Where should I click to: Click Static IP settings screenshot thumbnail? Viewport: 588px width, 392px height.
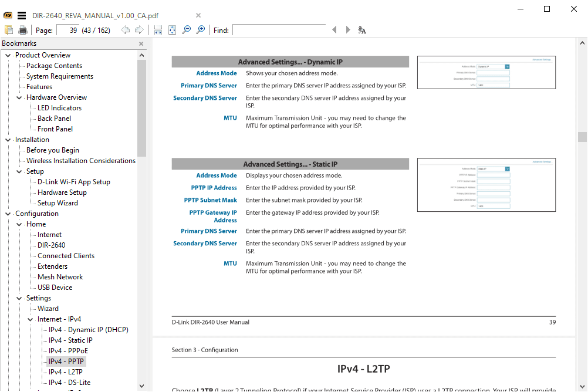[486, 185]
